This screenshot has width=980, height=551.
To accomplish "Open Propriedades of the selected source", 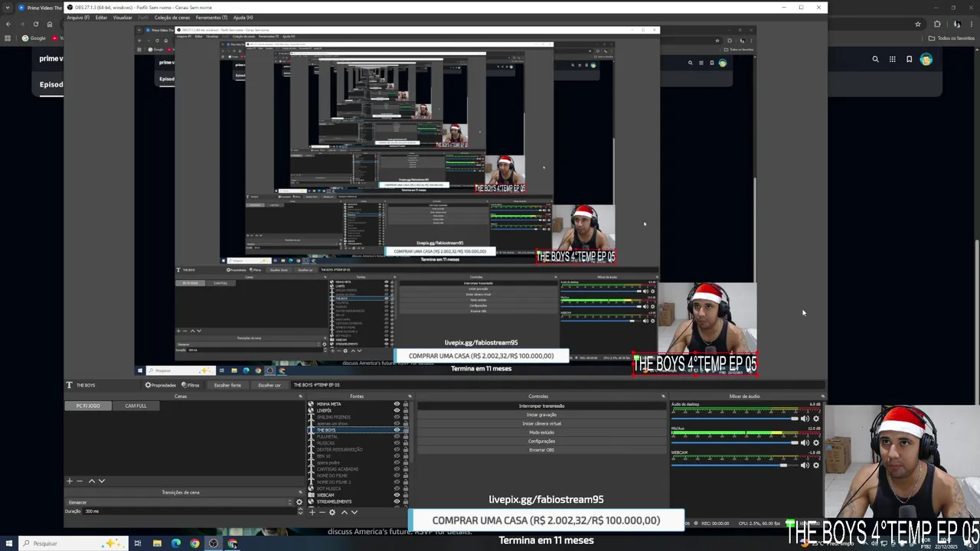I will [x=161, y=385].
